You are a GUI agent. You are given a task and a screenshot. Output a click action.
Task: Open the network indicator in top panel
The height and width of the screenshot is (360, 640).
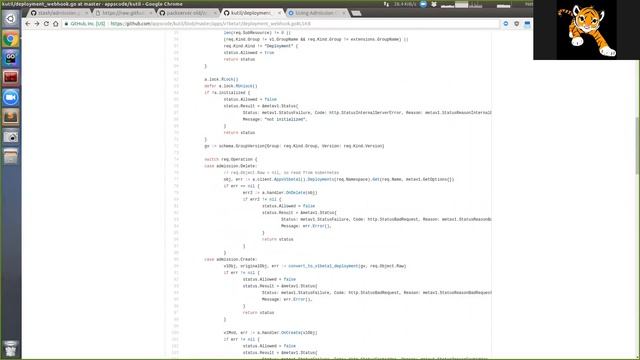pyautogui.click(x=386, y=4)
